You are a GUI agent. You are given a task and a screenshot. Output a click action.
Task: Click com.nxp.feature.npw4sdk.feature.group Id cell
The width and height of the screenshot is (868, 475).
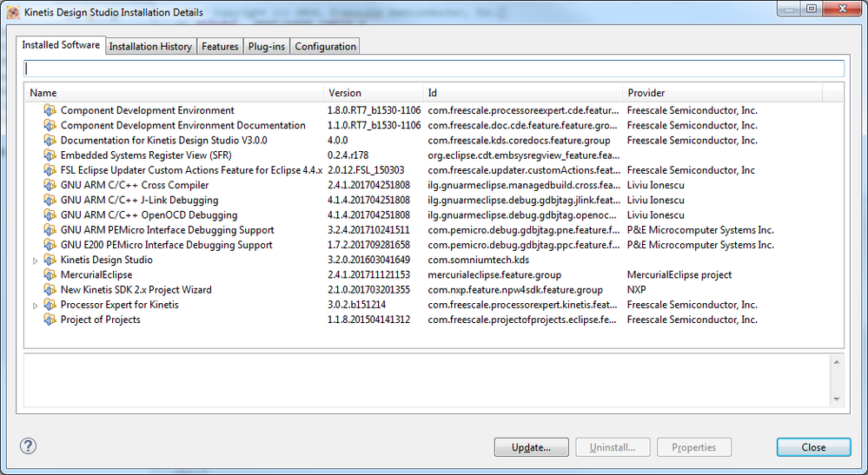[515, 290]
